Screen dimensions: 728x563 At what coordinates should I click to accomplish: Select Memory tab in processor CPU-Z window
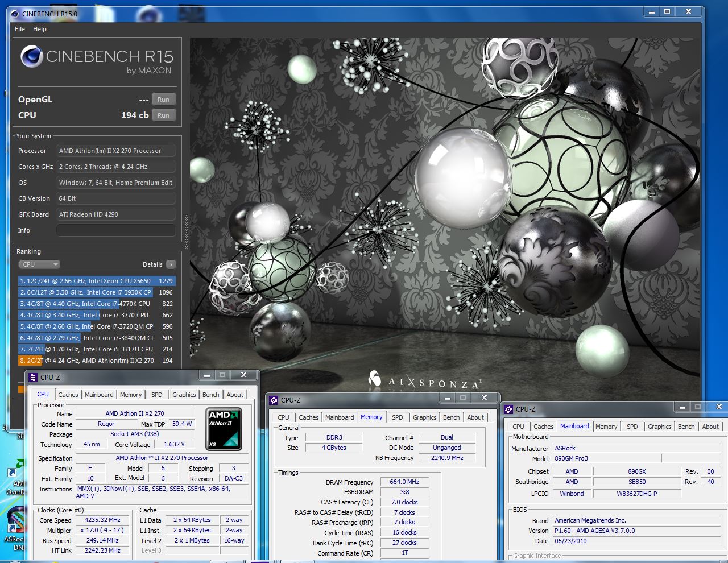131,395
